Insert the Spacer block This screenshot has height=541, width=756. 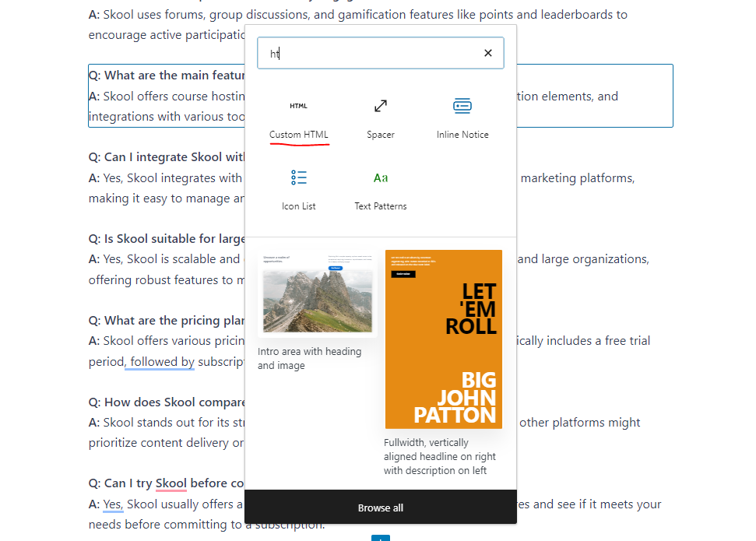pos(381,118)
